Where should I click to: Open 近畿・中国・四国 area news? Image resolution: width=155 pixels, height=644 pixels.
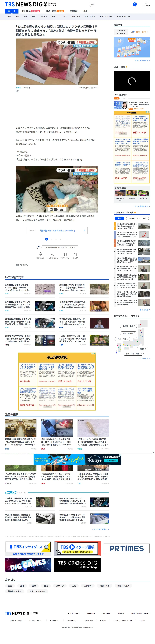133,354
